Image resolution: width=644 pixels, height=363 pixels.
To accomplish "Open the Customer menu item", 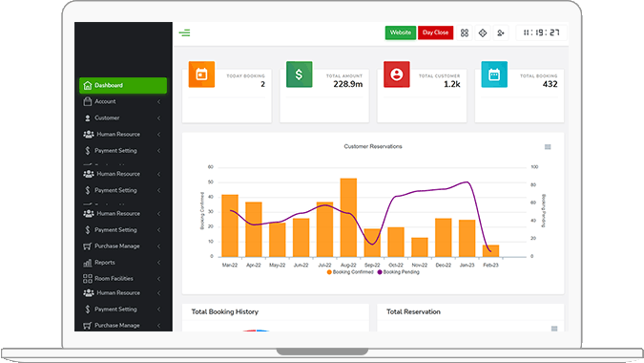I will [123, 118].
